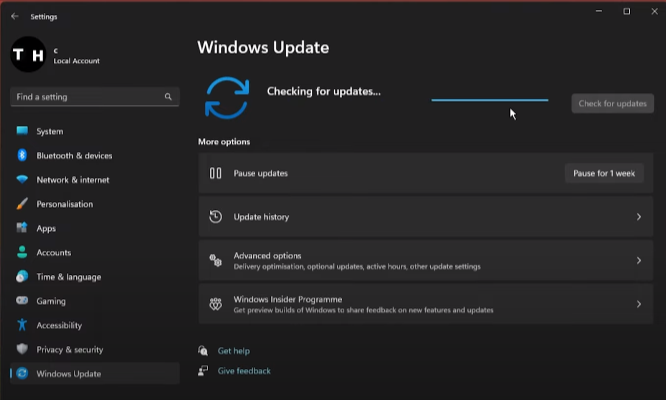Select Windows Update in sidebar

[x=95, y=373]
